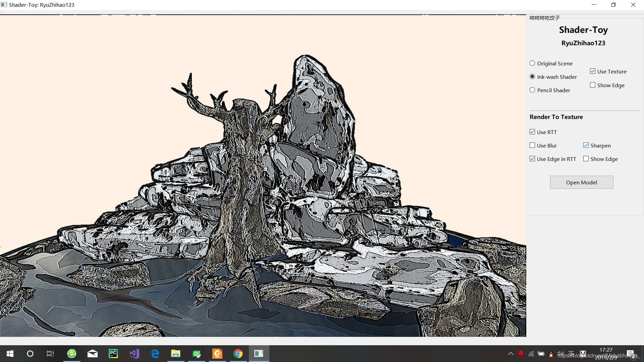Open the Mail app icon
The height and width of the screenshot is (362, 644).
(93, 354)
